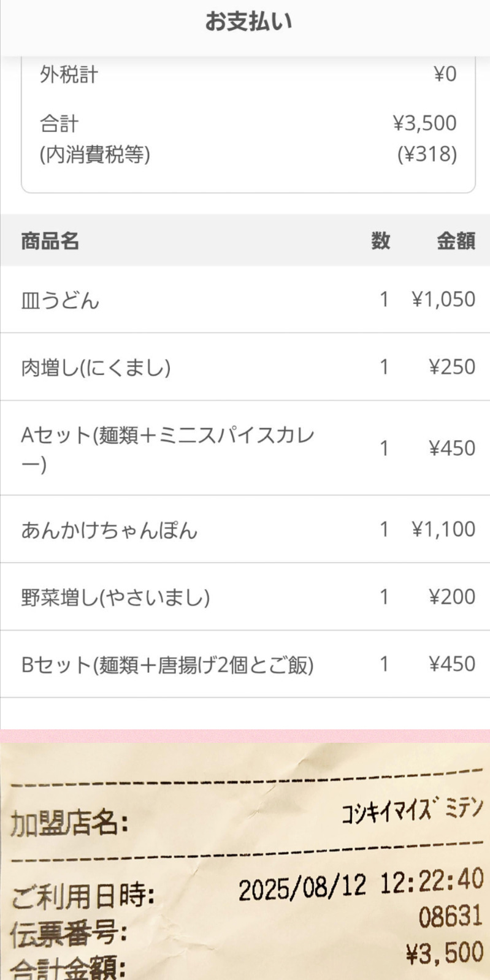Click the お支払い page title
Image resolution: width=490 pixels, height=980 pixels.
[248, 22]
